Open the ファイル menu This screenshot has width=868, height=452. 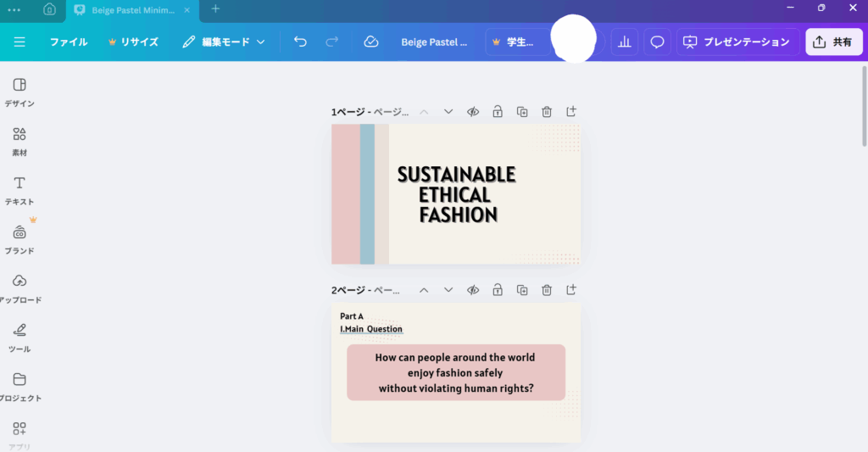click(x=68, y=42)
